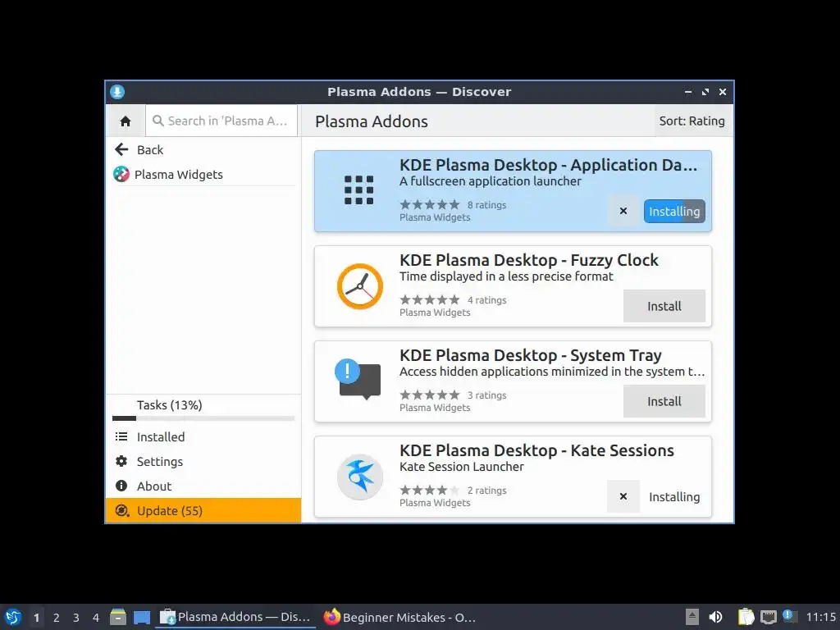
Task: Click 'A fullscreen application launcher' description
Action: click(491, 181)
